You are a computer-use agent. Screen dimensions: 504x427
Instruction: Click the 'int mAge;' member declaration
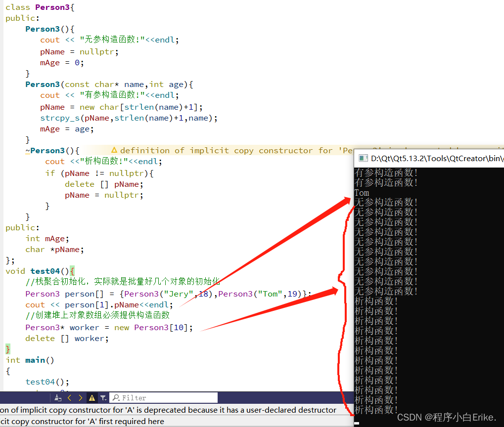click(47, 238)
